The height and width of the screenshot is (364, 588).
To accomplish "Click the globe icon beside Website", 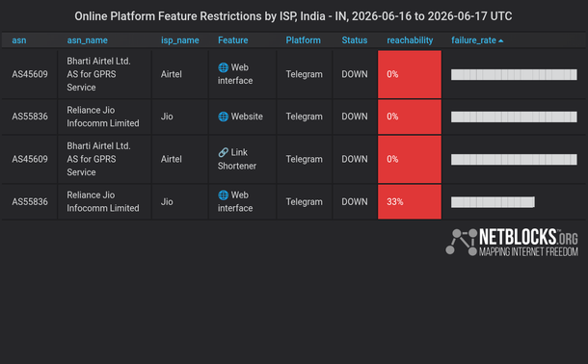I will (223, 117).
